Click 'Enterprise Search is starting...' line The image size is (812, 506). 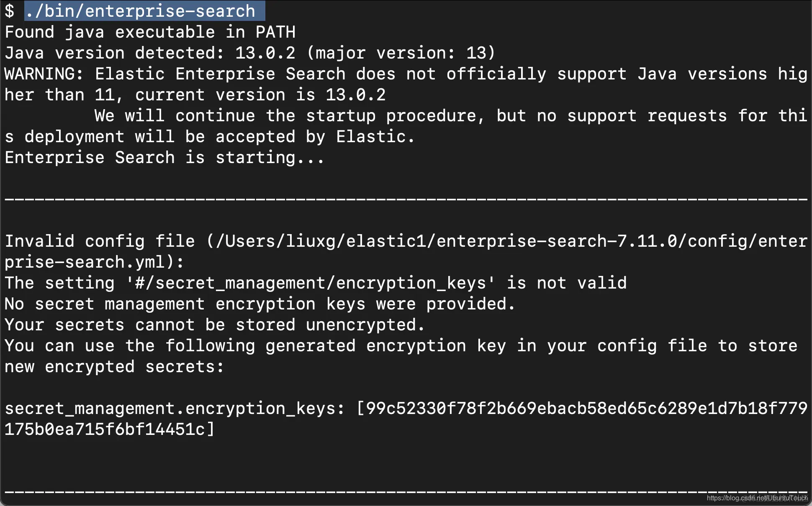pyautogui.click(x=164, y=158)
